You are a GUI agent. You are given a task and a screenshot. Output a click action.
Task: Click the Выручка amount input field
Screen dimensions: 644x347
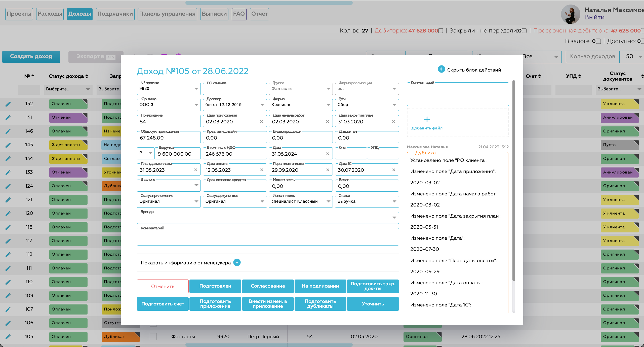click(x=177, y=154)
